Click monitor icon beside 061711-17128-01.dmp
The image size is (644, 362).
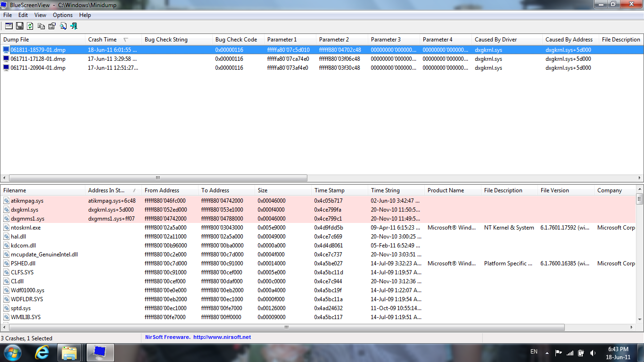pyautogui.click(x=6, y=59)
